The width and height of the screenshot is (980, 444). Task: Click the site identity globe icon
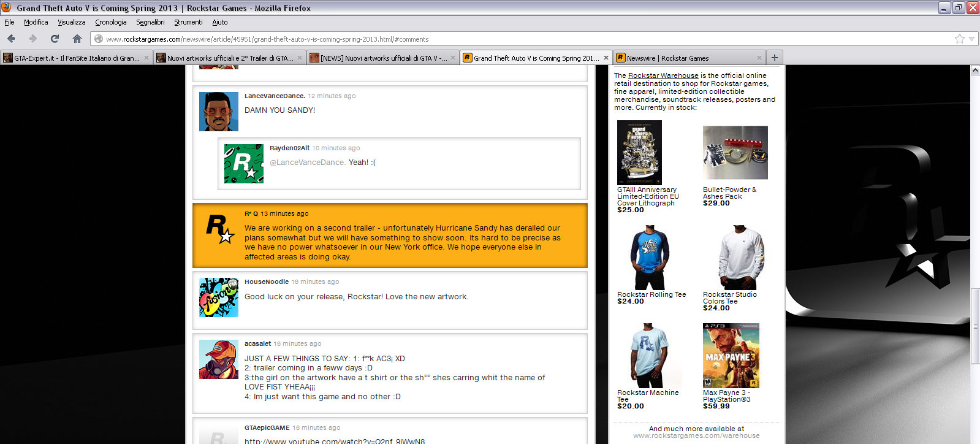pyautogui.click(x=98, y=39)
